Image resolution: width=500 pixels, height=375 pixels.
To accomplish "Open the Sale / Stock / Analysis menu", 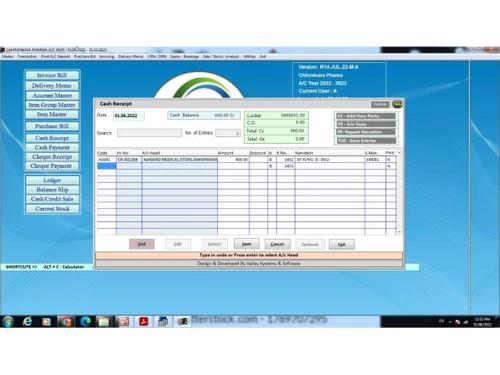I will (x=221, y=57).
